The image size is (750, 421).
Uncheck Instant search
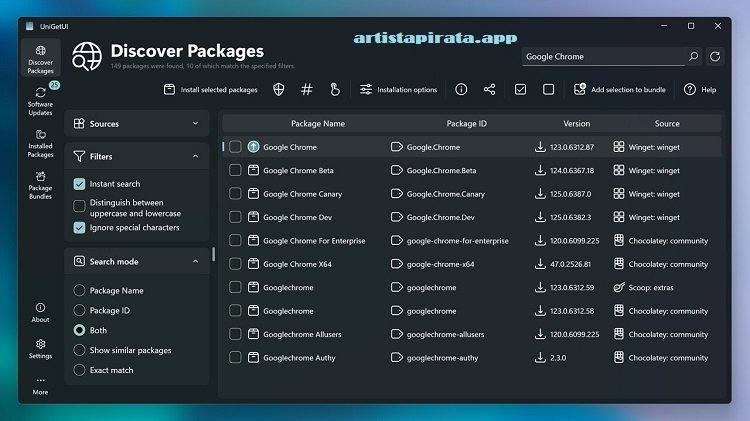click(x=79, y=184)
